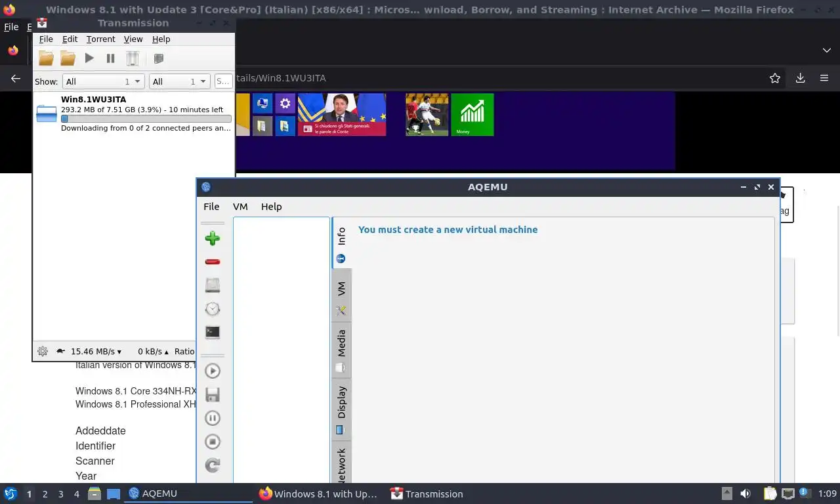Open torrent properties icon in Transmission toolbar
The height and width of the screenshot is (504, 840).
pos(158,58)
